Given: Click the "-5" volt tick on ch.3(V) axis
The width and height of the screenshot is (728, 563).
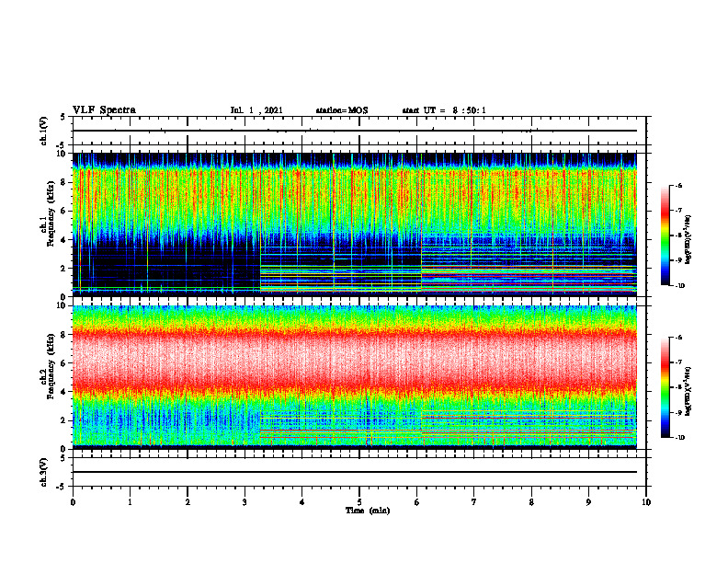Looking at the screenshot, I should [62, 487].
